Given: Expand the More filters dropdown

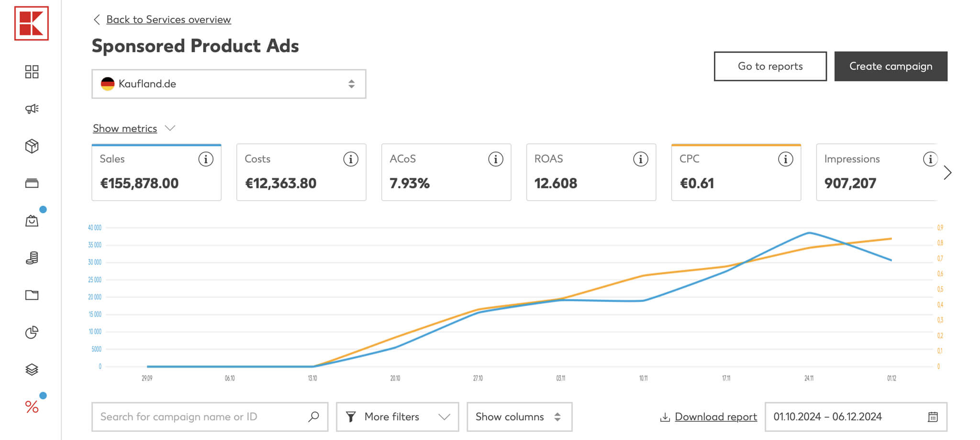Looking at the screenshot, I should [x=397, y=417].
